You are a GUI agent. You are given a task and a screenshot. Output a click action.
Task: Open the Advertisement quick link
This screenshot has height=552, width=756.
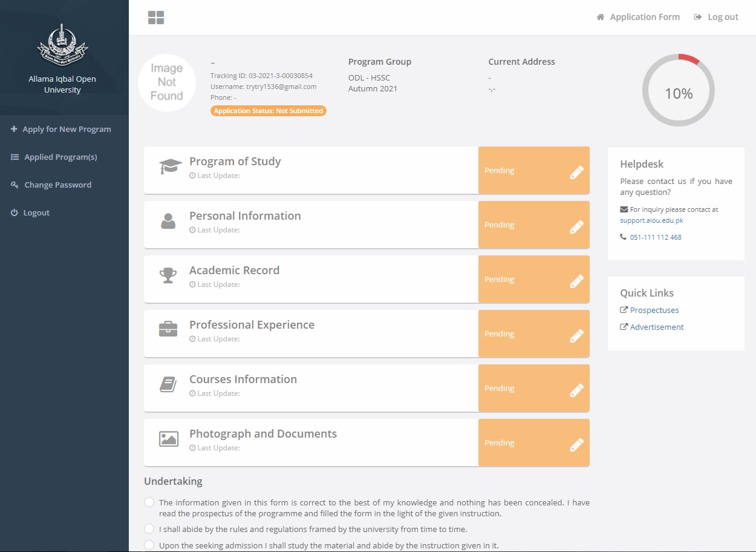(657, 327)
